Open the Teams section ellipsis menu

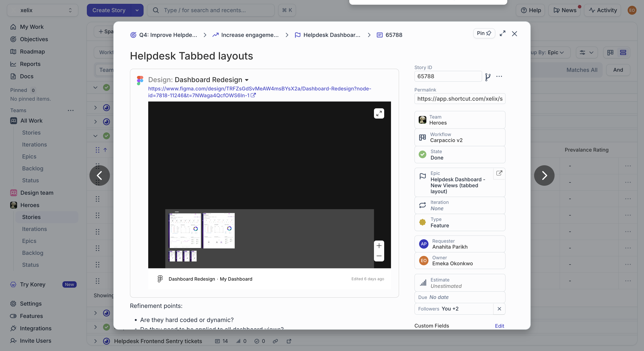pos(70,110)
